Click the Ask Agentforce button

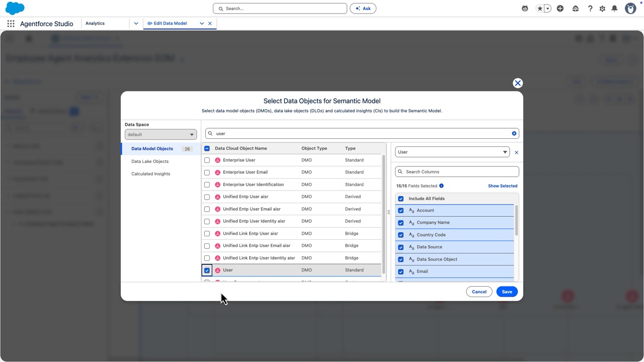coord(363,9)
